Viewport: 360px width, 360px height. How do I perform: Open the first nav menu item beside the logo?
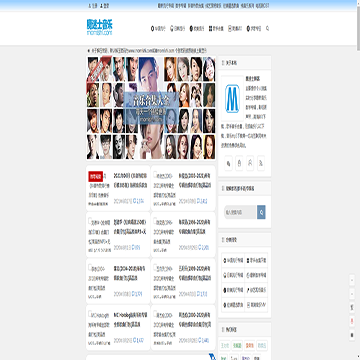(x=158, y=29)
